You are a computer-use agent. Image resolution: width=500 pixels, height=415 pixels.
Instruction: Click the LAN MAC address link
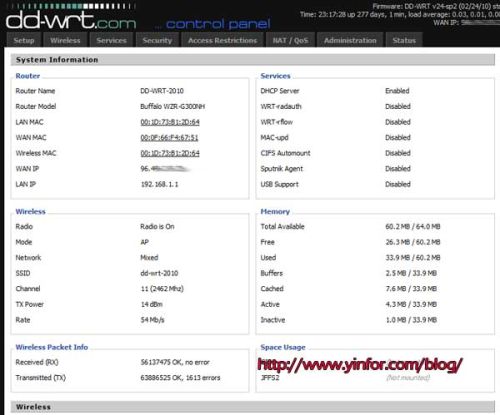(170, 122)
